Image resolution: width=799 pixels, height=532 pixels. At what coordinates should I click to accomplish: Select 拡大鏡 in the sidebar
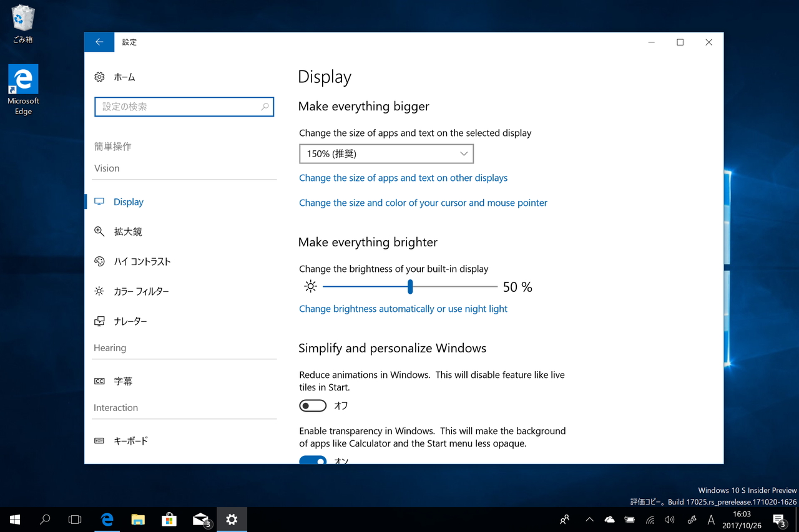coord(128,231)
